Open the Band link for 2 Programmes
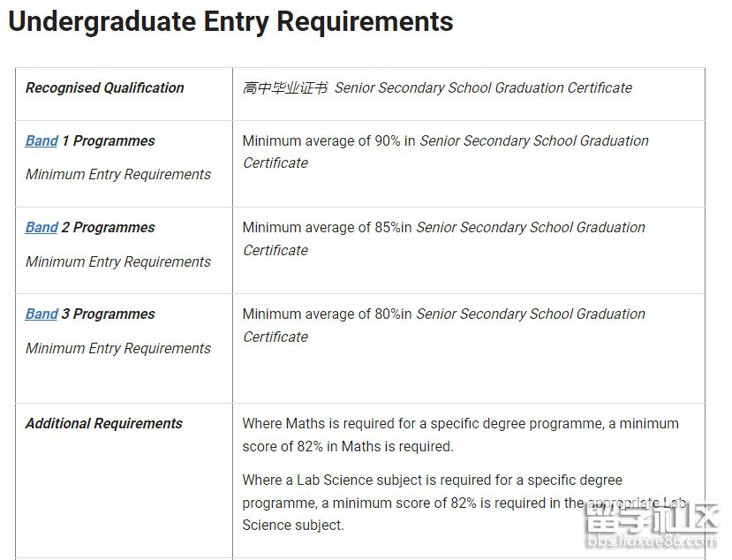The width and height of the screenshot is (732, 560). pyautogui.click(x=42, y=228)
